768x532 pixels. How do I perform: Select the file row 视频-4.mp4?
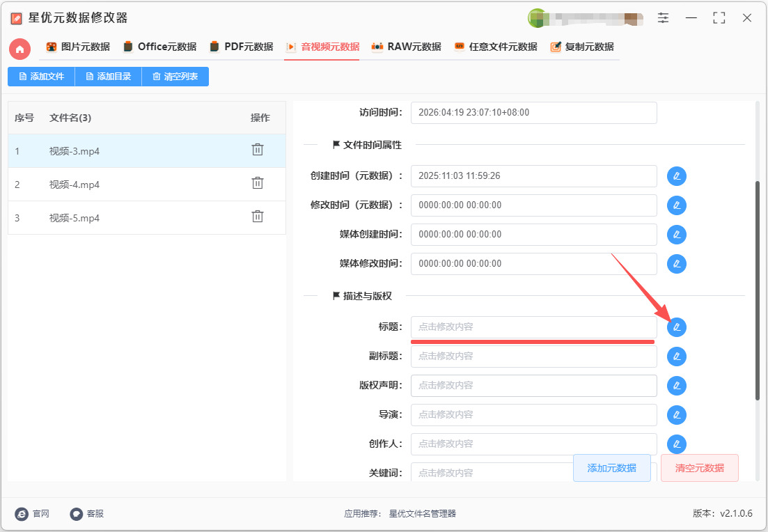pos(147,185)
